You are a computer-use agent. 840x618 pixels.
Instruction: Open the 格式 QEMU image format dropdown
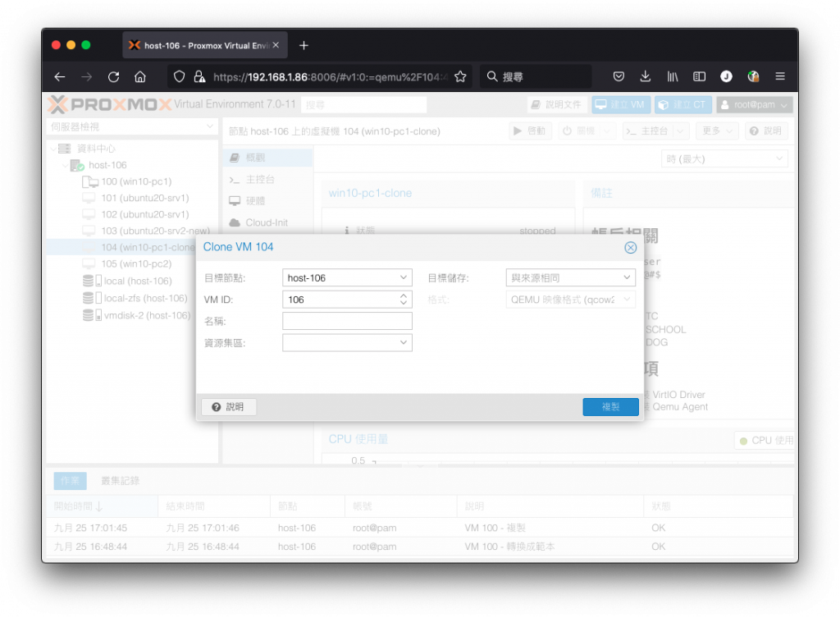[571, 299]
